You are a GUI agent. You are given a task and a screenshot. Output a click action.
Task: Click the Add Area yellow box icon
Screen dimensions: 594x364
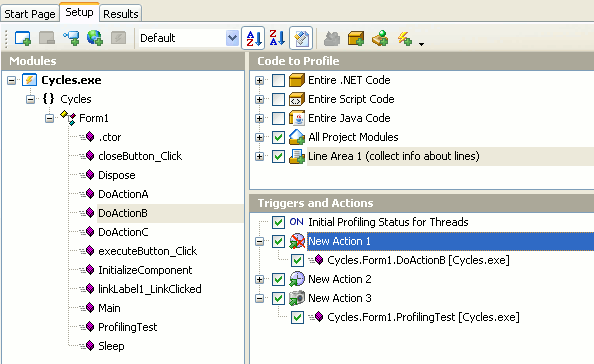tap(356, 38)
